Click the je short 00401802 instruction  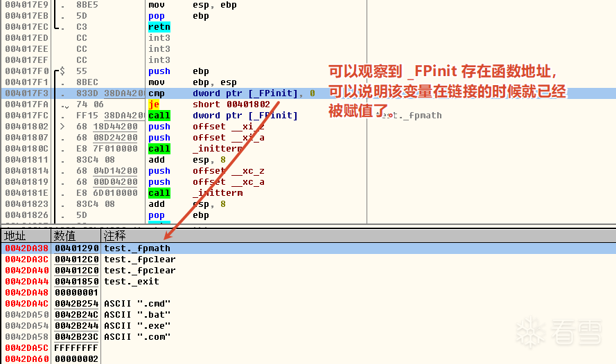click(x=209, y=104)
